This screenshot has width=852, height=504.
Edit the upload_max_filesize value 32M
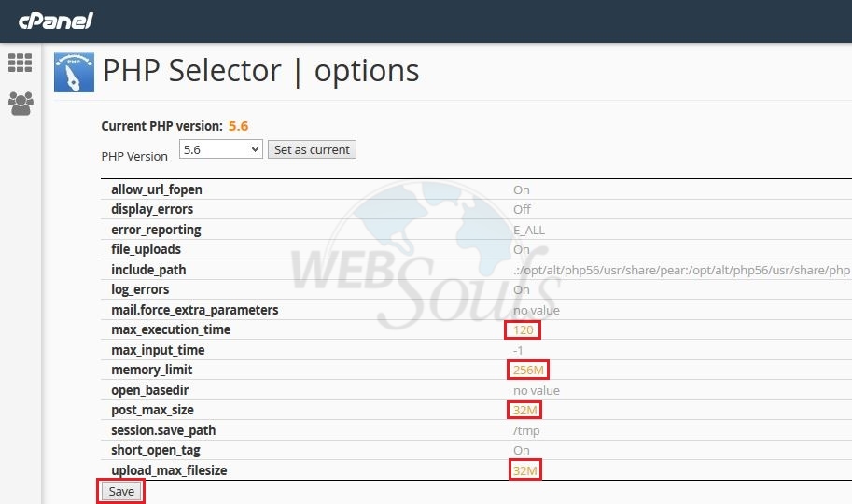pos(524,470)
